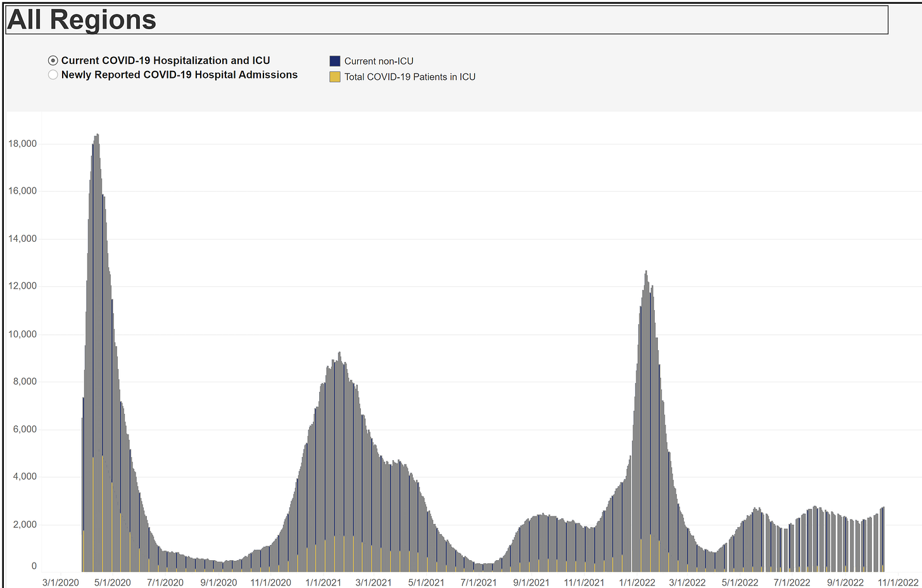The width and height of the screenshot is (922, 588).
Task: Click the 16,000 y-axis label
Action: tap(23, 191)
